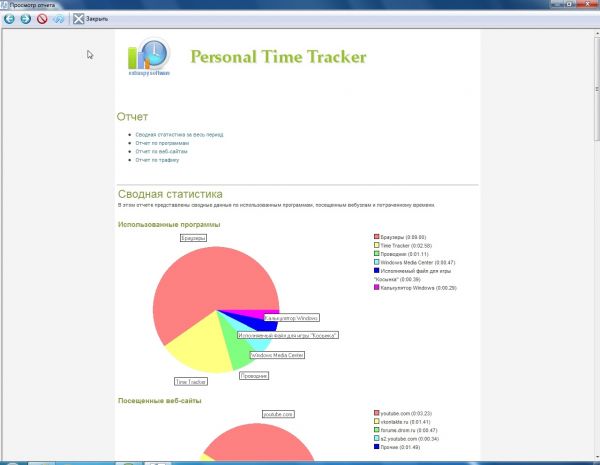Click the Personal Time Tracker clock logo

(149, 56)
